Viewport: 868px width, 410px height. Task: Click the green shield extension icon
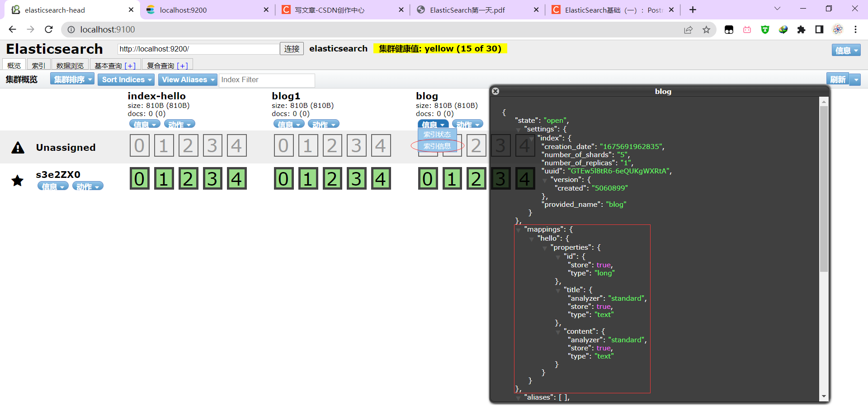coord(765,30)
